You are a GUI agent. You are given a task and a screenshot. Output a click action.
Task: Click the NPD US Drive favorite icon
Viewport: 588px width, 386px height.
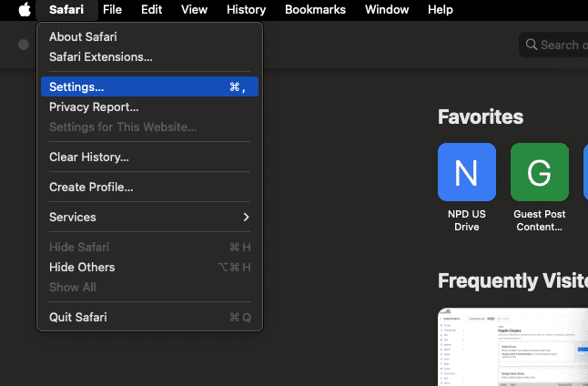pyautogui.click(x=466, y=172)
